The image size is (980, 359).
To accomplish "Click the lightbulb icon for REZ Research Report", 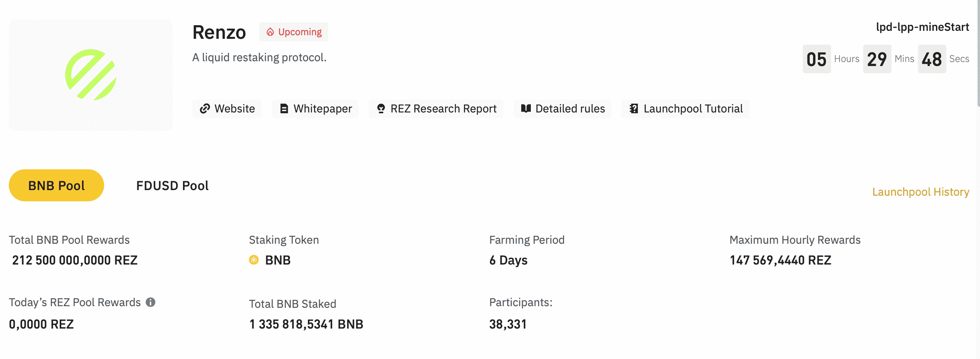I will 381,108.
